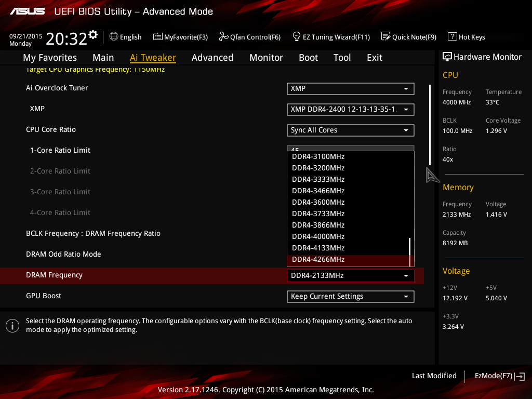This screenshot has width=532, height=399.
Task: Select DDR4-3100MHz from list
Action: [348, 156]
